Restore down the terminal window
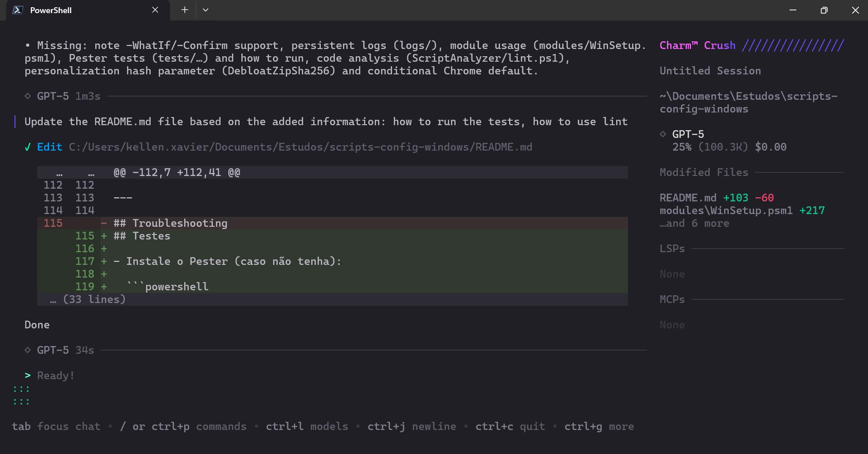Image resolution: width=868 pixels, height=454 pixels. click(824, 10)
